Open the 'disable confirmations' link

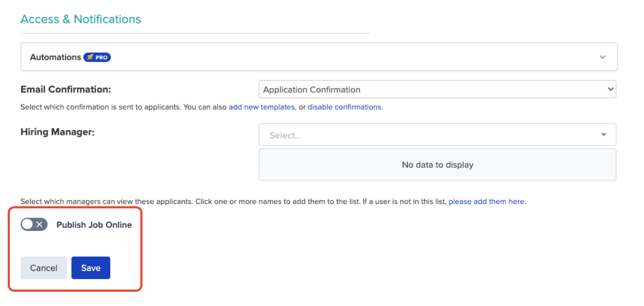coord(345,107)
